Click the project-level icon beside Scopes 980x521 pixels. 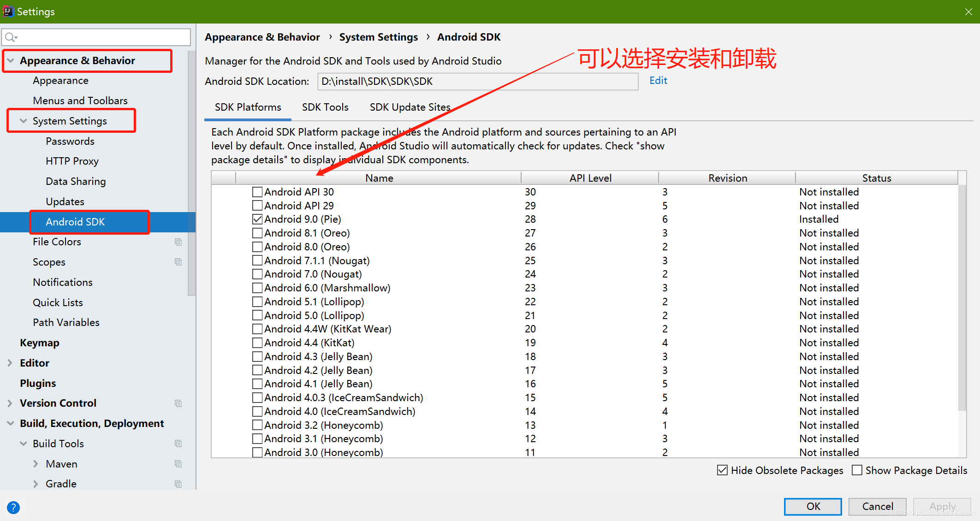tap(178, 262)
